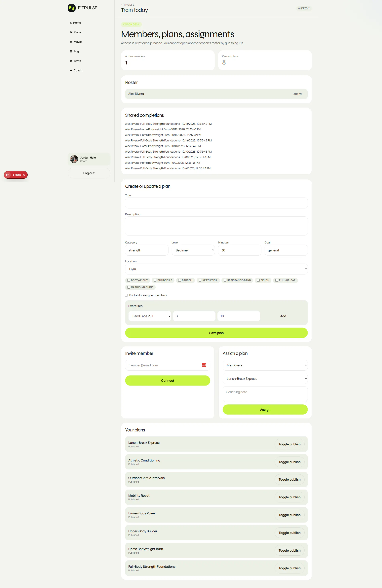Save the plan
Viewport: 382px width, 588px height.
click(216, 333)
